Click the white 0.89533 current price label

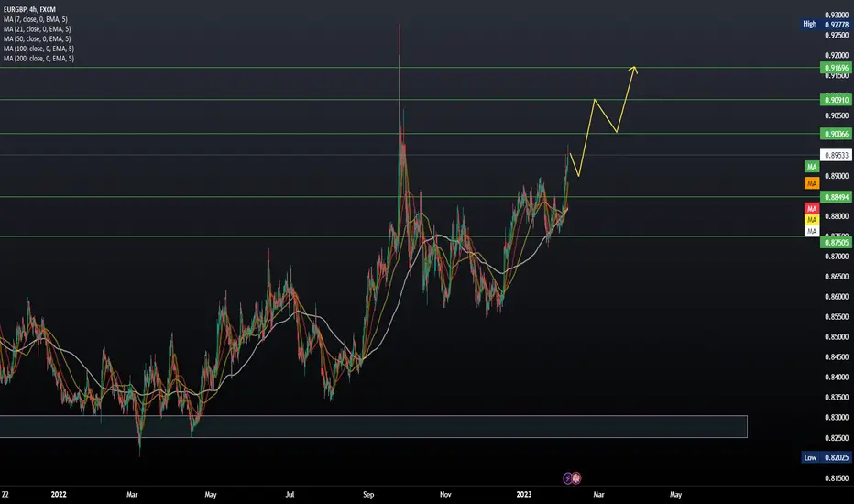(836, 155)
